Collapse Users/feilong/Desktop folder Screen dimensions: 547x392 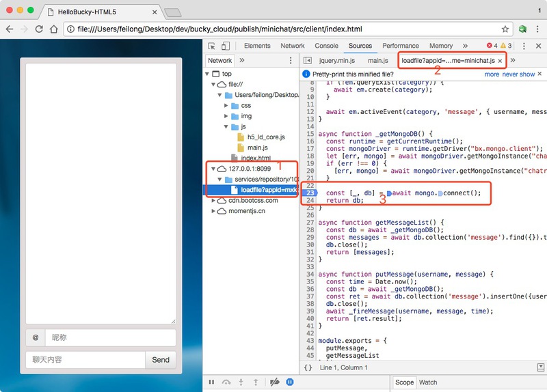click(x=219, y=95)
